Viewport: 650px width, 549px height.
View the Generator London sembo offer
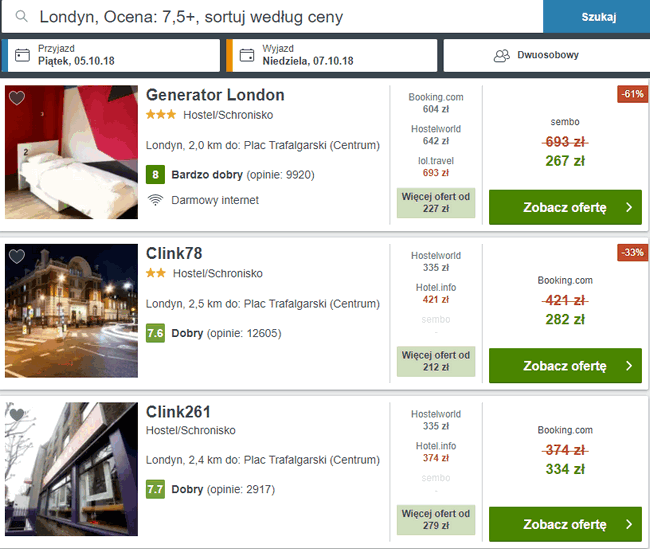(x=565, y=207)
